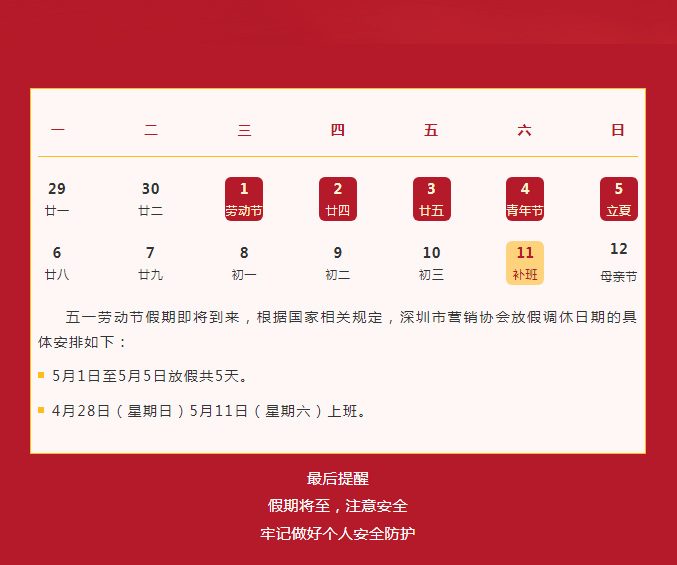Click the 日 weekday column header
The image size is (677, 565).
tap(618, 130)
